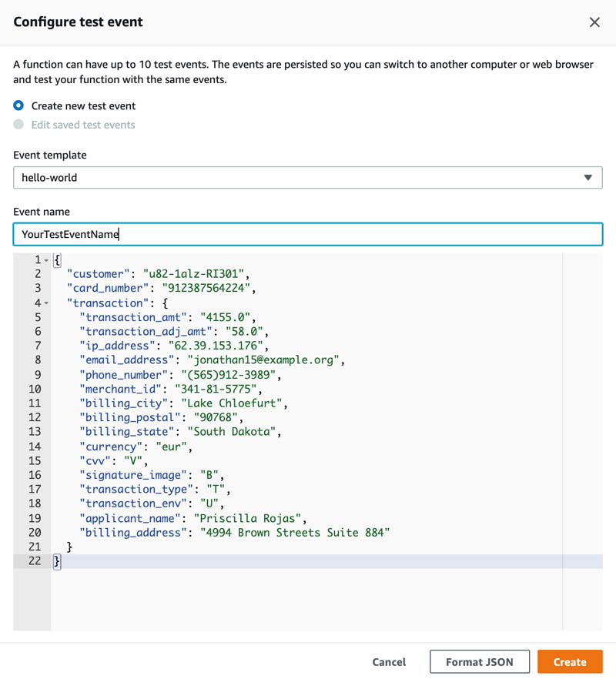Click the email "jonathan15@example.org"
Screen dimensions: 616x679
pos(263,360)
